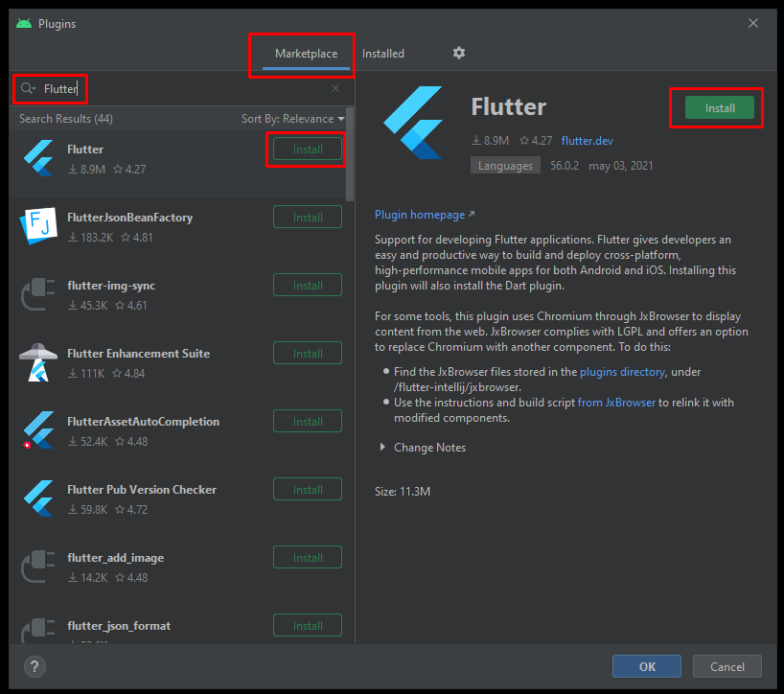The width and height of the screenshot is (784, 694).
Task: Install the Flutter Pub Version Checker plugin
Action: click(308, 489)
